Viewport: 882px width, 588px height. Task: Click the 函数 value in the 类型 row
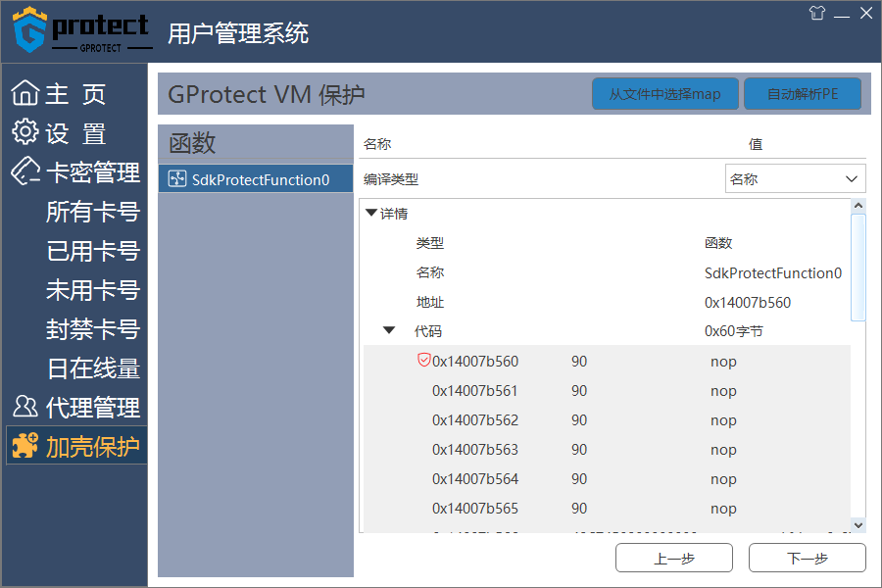pyautogui.click(x=718, y=242)
